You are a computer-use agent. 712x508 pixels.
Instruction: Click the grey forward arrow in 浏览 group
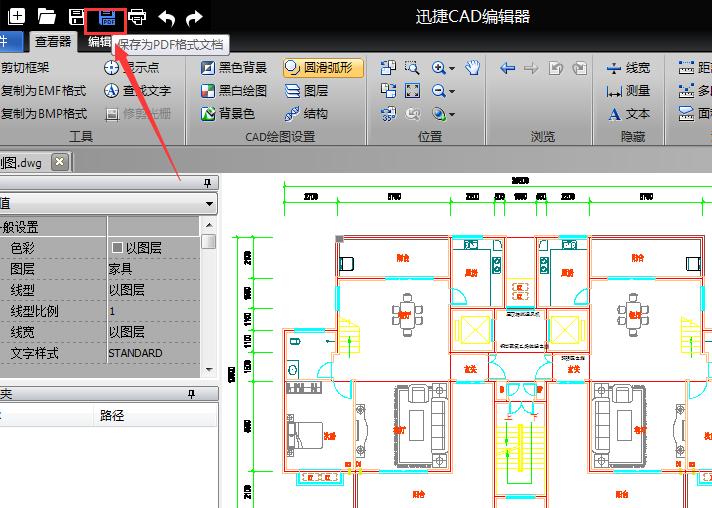tap(531, 68)
